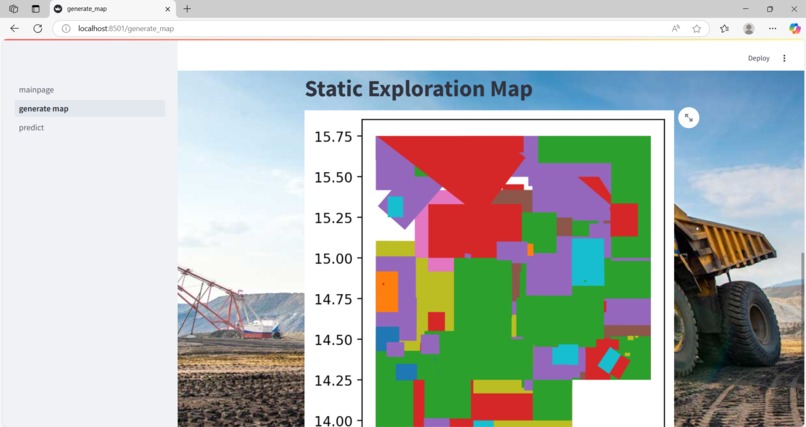Open the predict page link

31,128
